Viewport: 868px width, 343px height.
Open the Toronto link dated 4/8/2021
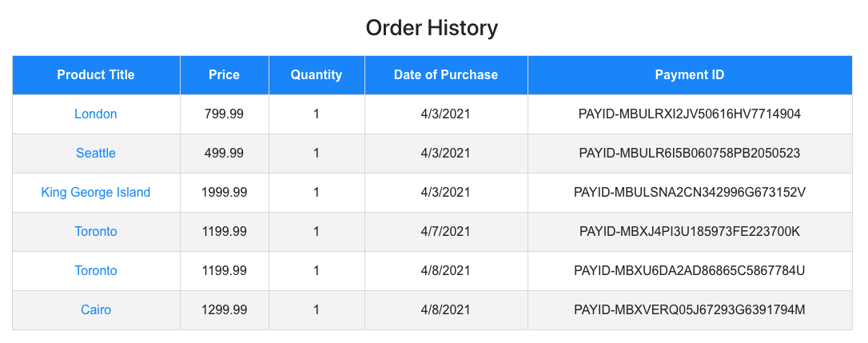tap(96, 271)
